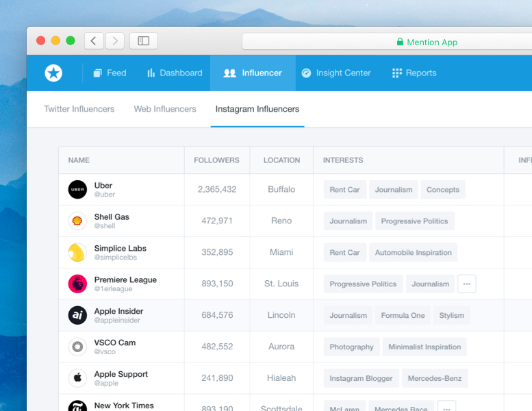Viewport: 532px width, 411px height.
Task: Zoom window with green button
Action: click(71, 40)
